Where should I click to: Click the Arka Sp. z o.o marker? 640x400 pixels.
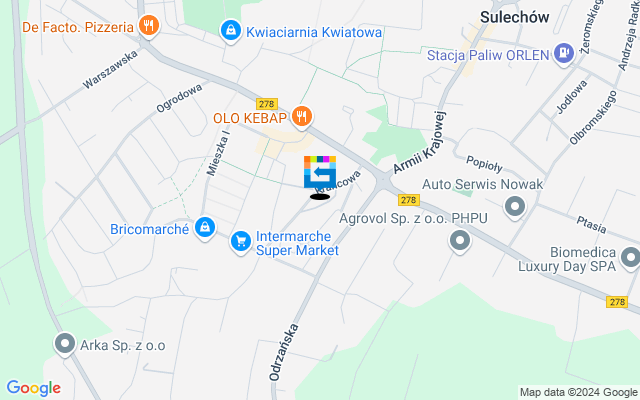click(65, 344)
